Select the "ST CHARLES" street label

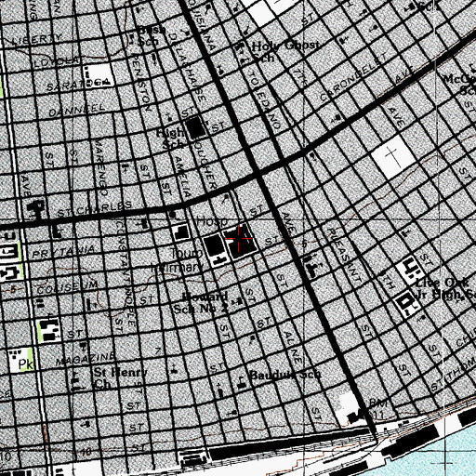tap(95, 209)
